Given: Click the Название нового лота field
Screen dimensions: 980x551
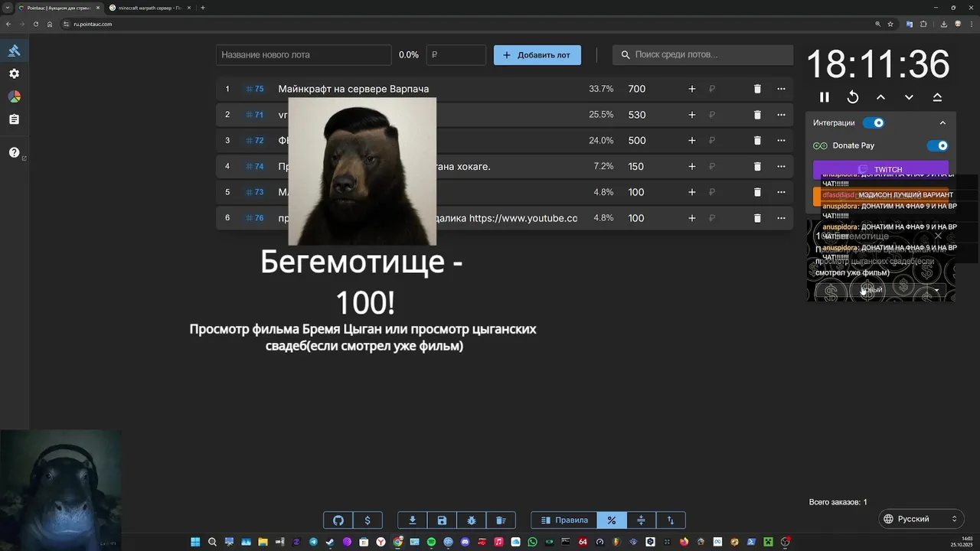Looking at the screenshot, I should click(x=304, y=55).
